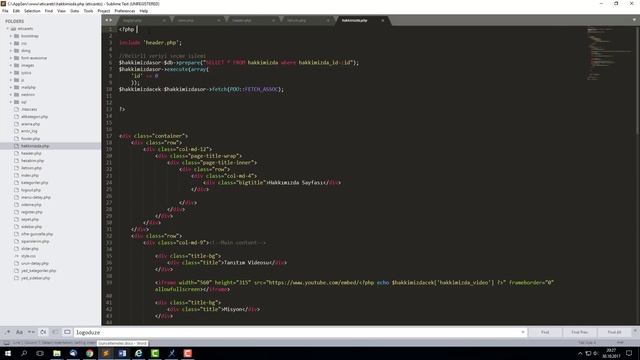Toggle in-selection search option

tap(55, 332)
